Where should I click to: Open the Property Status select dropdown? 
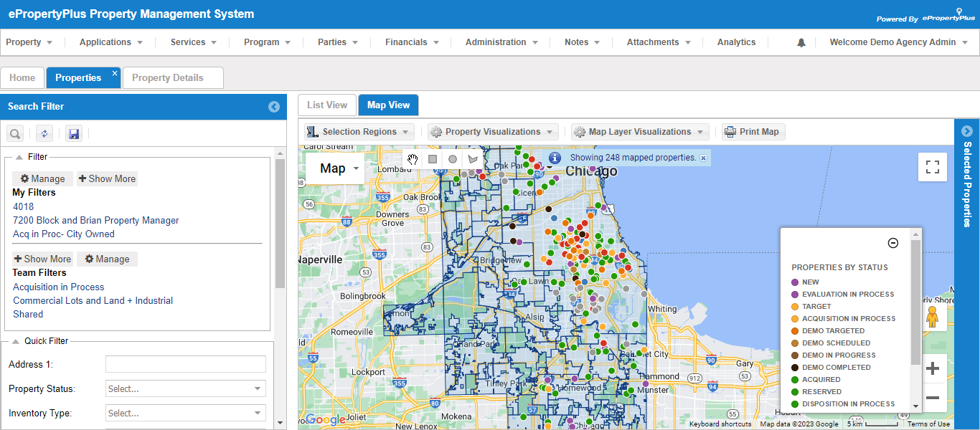coord(185,388)
